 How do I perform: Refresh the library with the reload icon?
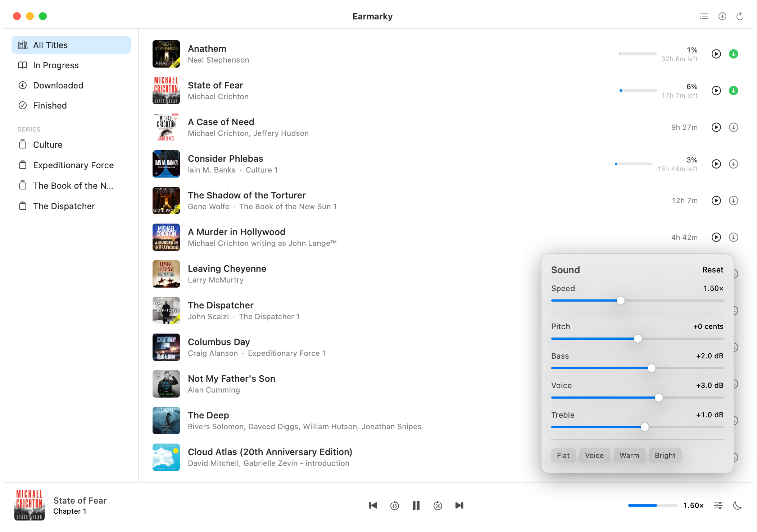click(x=740, y=16)
